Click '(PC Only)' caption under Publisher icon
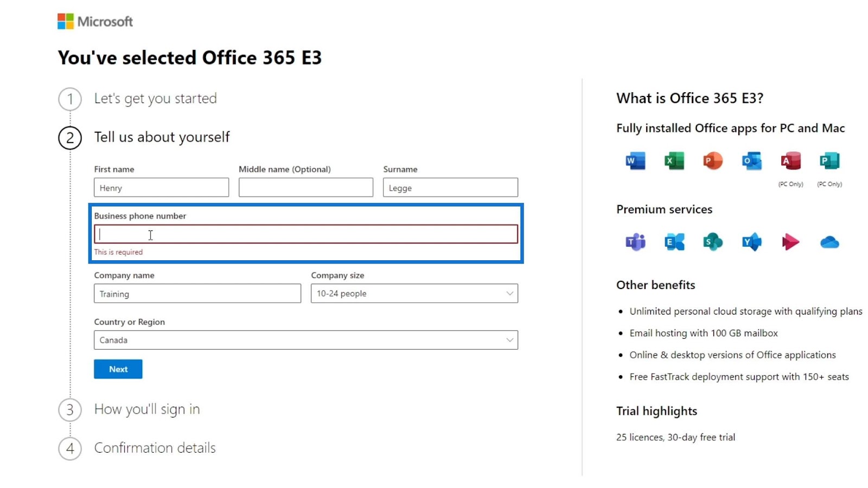This screenshot has width=868, height=488. point(829,184)
